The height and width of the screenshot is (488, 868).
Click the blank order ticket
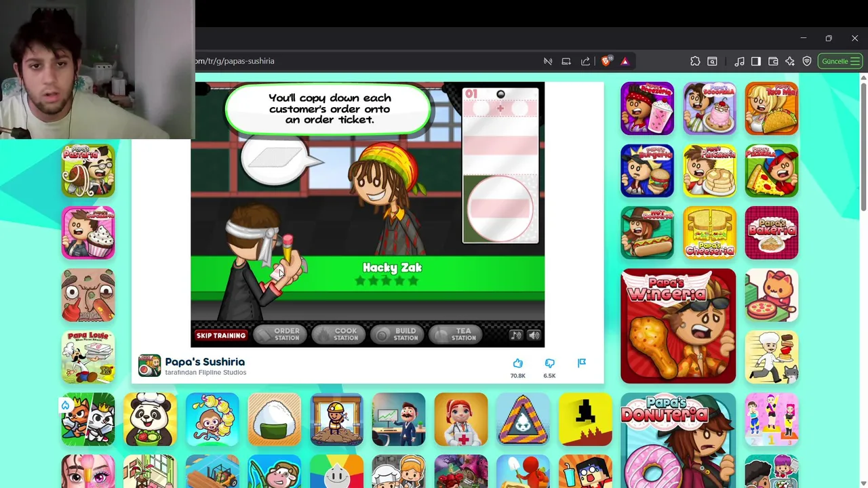pyautogui.click(x=500, y=165)
